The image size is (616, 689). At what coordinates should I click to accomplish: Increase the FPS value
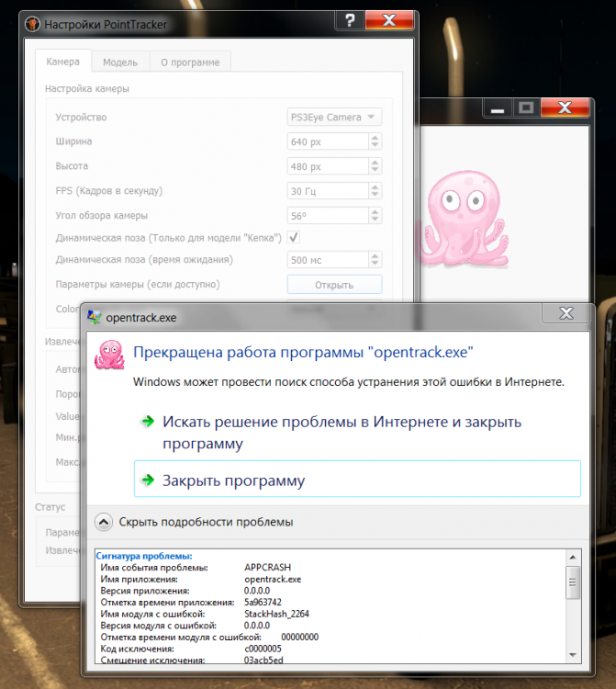[375, 186]
